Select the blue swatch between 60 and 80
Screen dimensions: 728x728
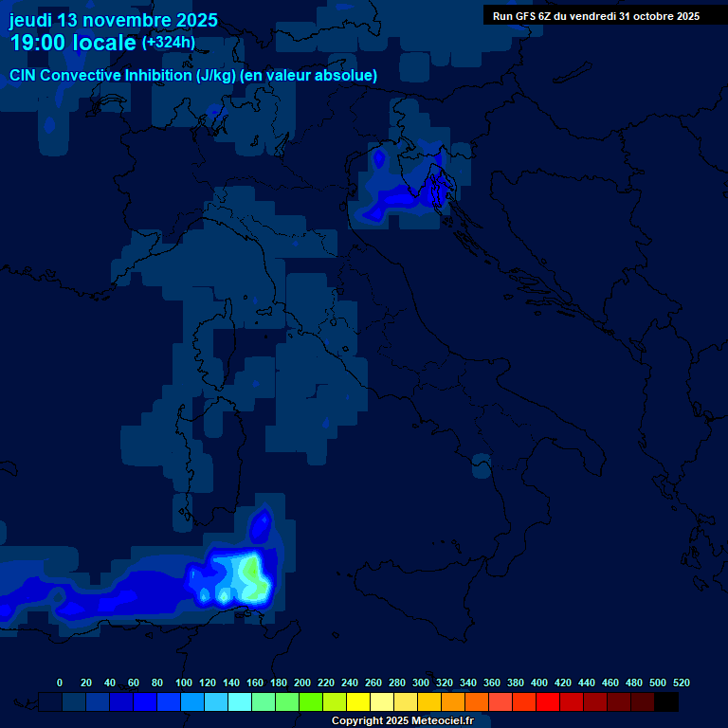coord(145,701)
